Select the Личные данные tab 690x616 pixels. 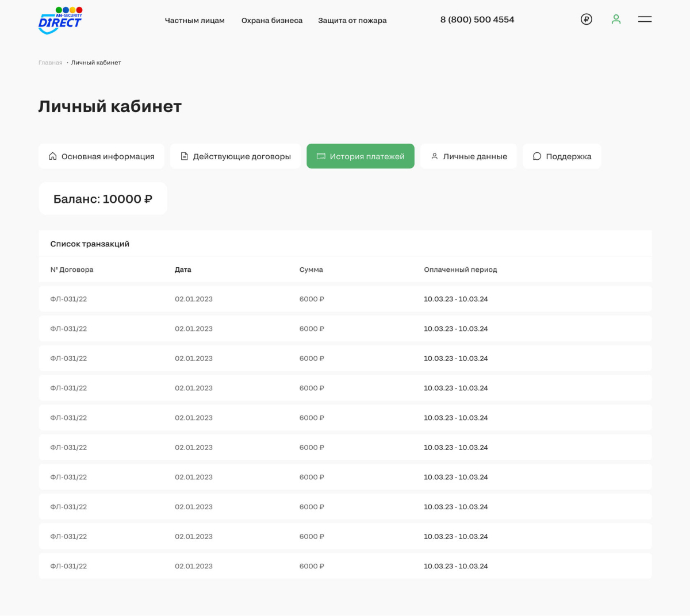[475, 156]
